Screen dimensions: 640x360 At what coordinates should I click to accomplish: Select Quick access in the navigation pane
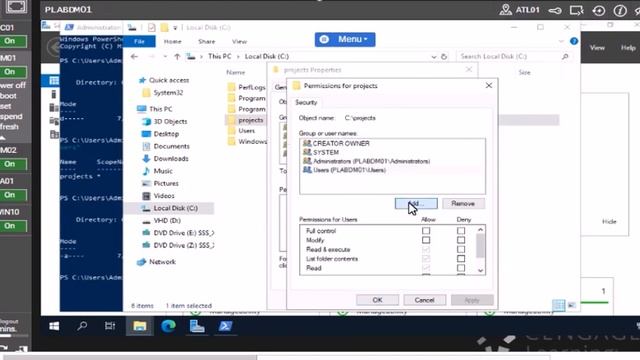coord(164,80)
